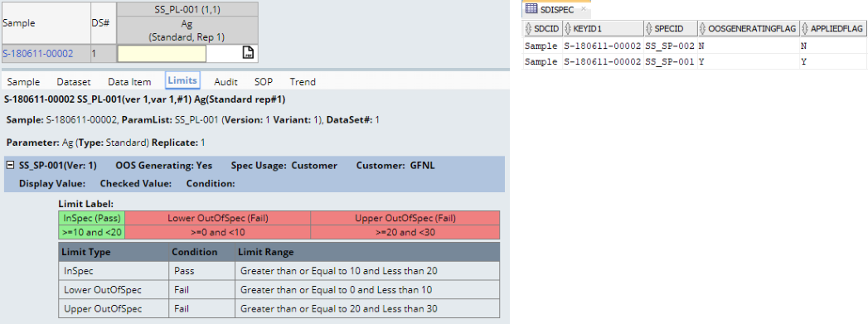Image resolution: width=868 pixels, height=324 pixels.
Task: Click the Condition column header
Action: coord(202,252)
